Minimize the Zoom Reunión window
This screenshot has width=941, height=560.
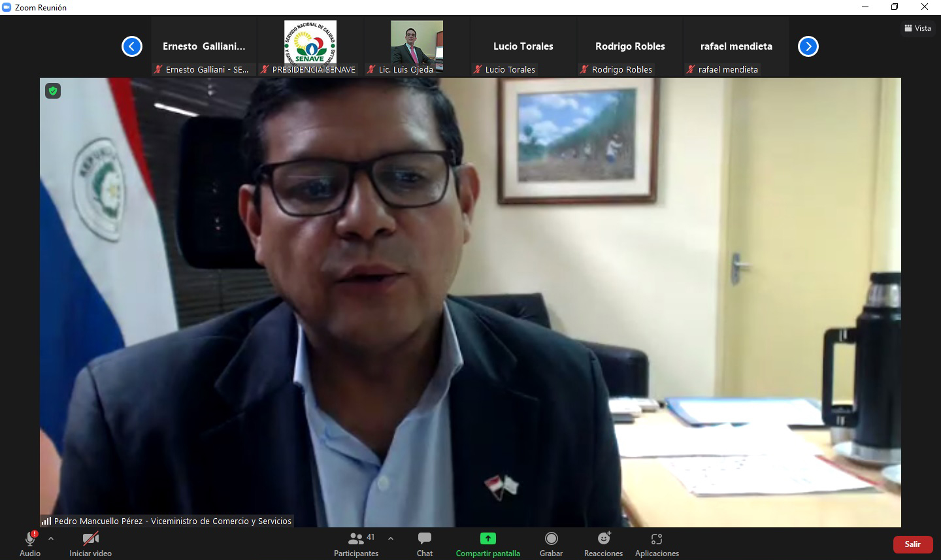click(x=865, y=7)
